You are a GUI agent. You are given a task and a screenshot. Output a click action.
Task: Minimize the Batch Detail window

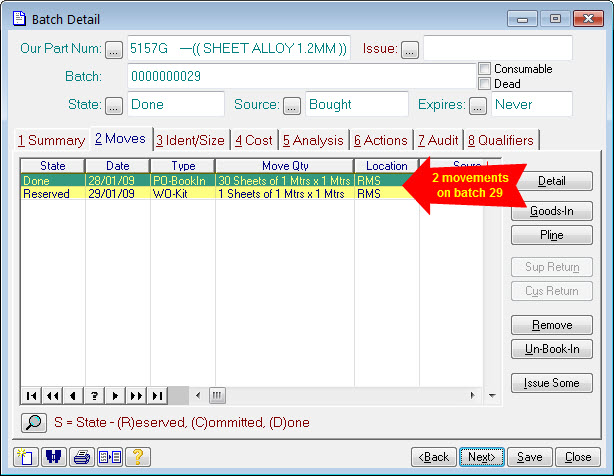[x=522, y=18]
